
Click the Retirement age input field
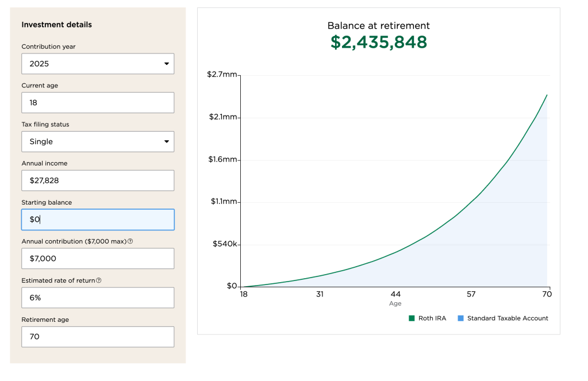click(x=98, y=337)
